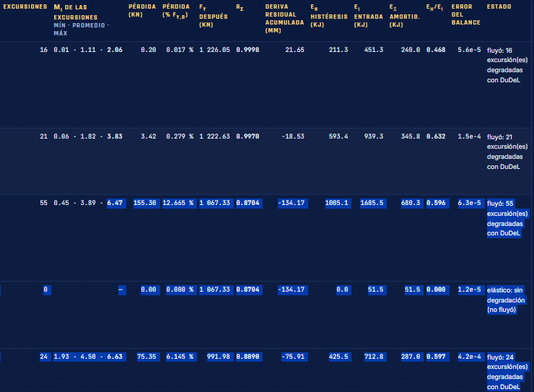Select the loss value 3.42
Viewport: 534px width, 392px height.
point(149,136)
